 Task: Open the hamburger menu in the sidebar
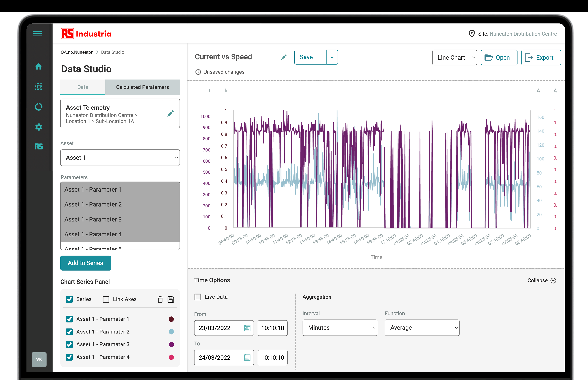pyautogui.click(x=38, y=34)
